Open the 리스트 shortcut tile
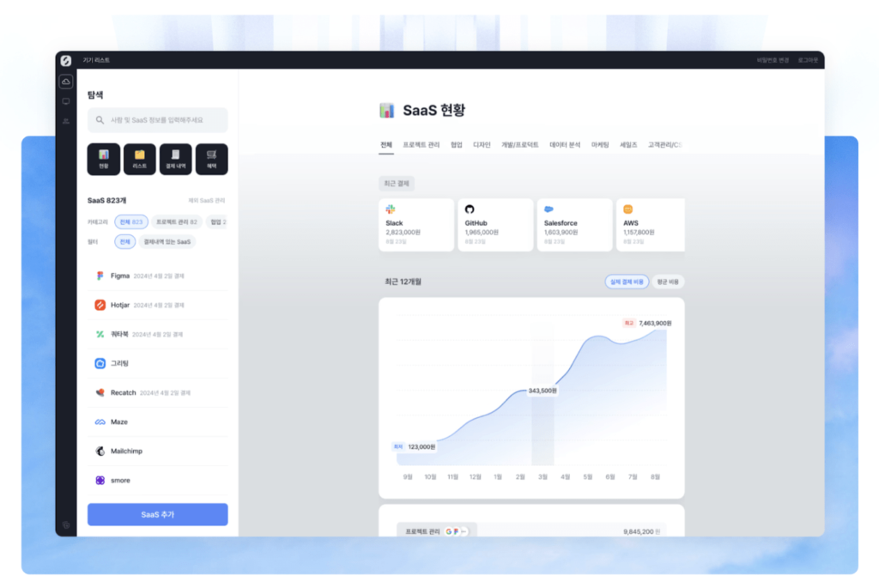 click(139, 159)
